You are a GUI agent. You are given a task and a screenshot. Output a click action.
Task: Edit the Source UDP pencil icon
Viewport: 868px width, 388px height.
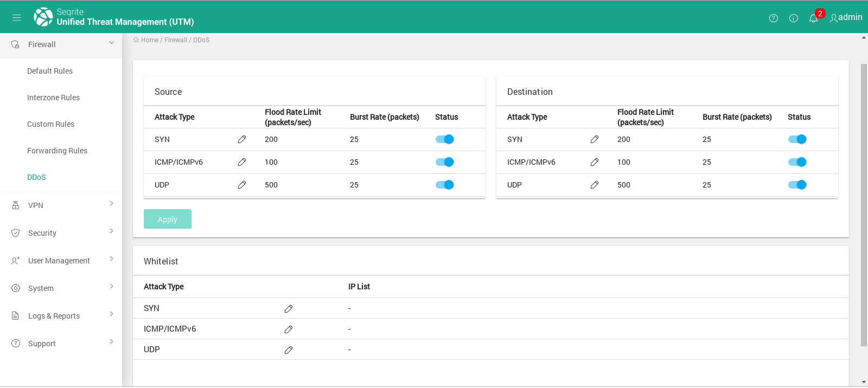[x=242, y=185]
